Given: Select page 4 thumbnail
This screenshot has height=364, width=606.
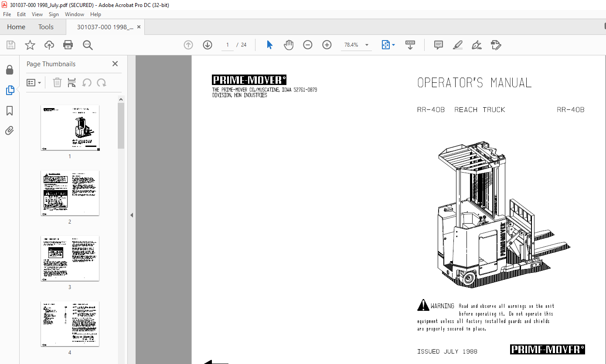Looking at the screenshot, I should click(70, 323).
